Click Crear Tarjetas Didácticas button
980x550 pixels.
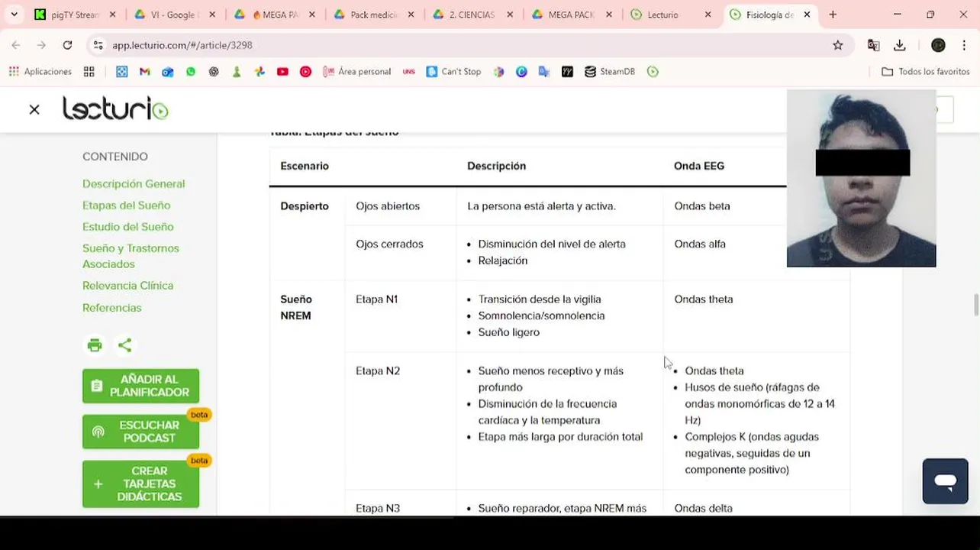click(140, 484)
